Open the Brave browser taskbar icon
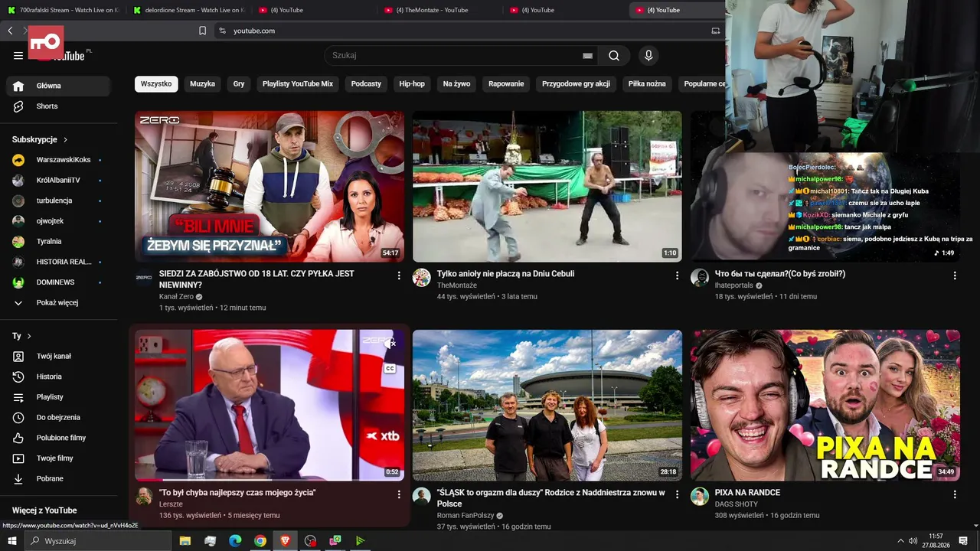Screen dimensions: 980x551 click(x=285, y=541)
